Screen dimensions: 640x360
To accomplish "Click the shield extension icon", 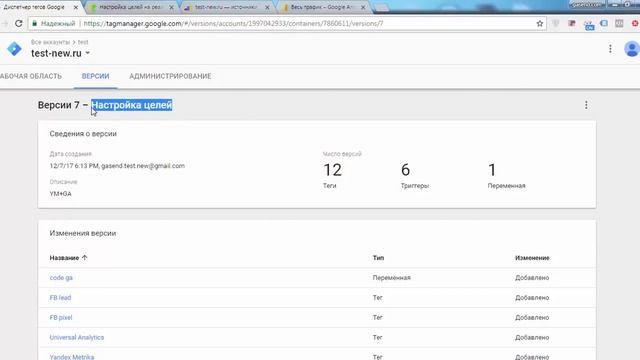I will pos(556,24).
